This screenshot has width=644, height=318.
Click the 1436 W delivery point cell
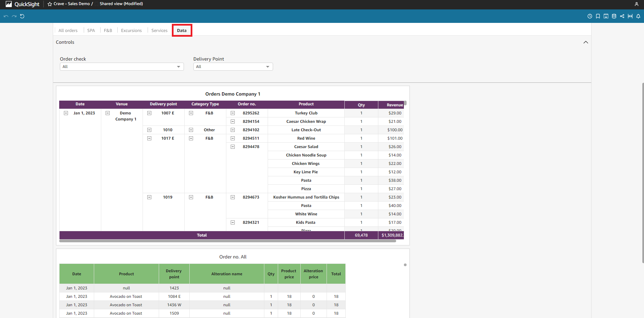click(174, 305)
